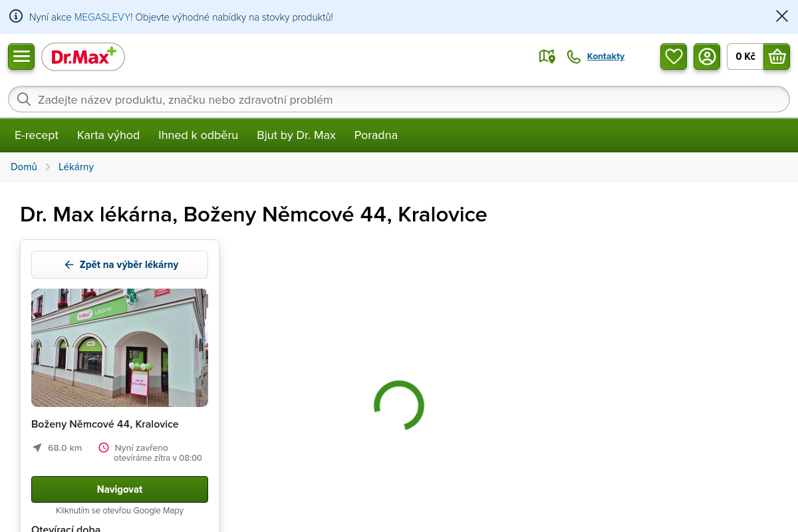The width and height of the screenshot is (798, 532).
Task: Open the pharmacy storefront photo
Action: pos(120,348)
